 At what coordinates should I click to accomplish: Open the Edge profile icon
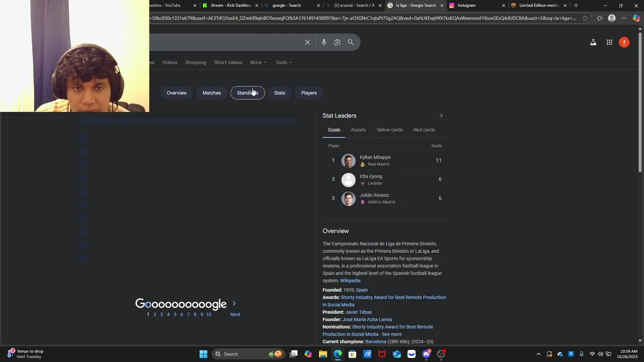[x=612, y=18]
